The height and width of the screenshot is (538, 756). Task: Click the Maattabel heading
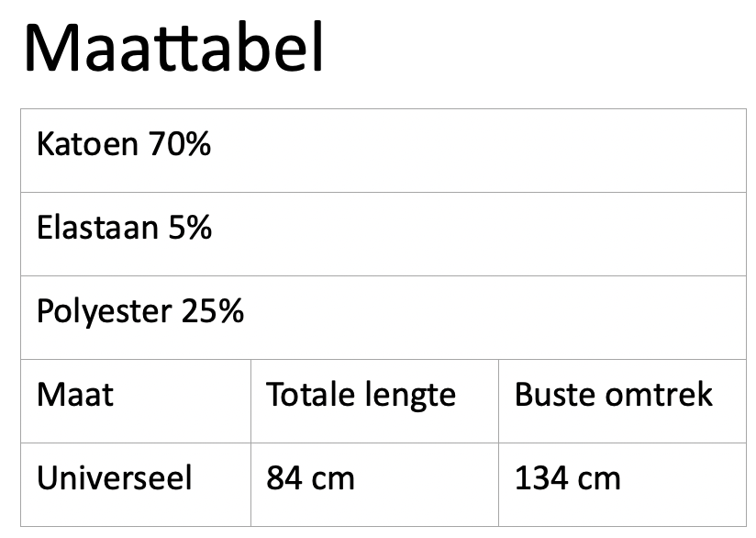pos(173,48)
